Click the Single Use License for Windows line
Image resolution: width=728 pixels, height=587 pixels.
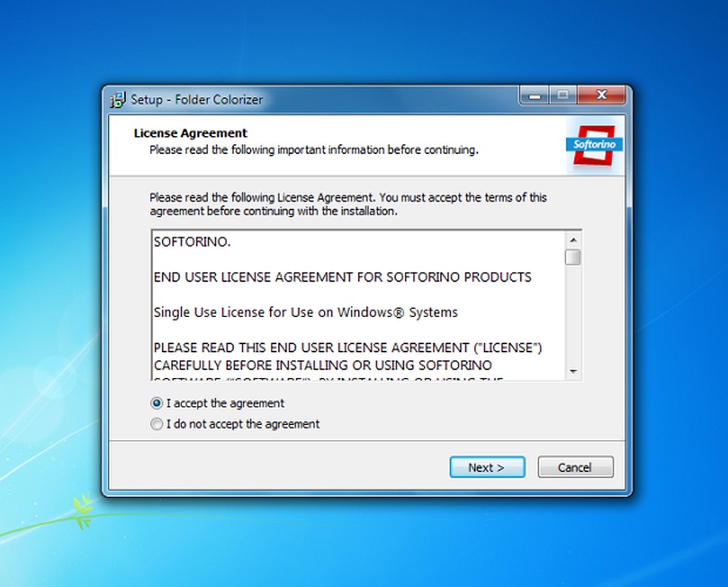coord(306,312)
